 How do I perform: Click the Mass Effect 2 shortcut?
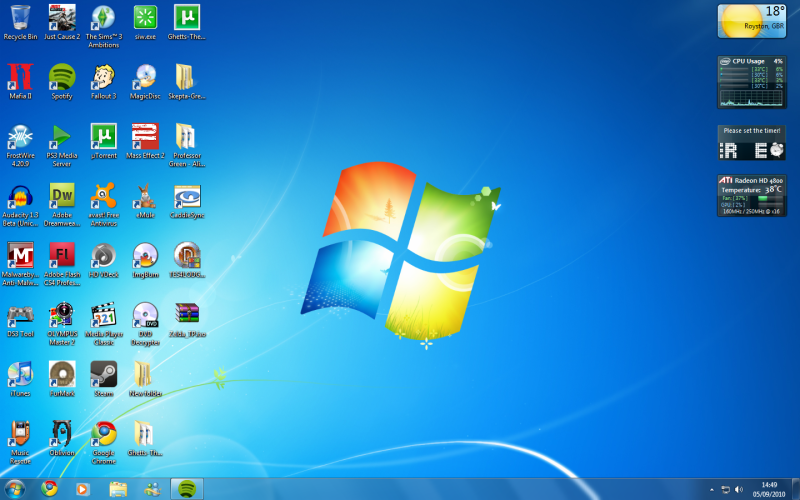tap(145, 141)
